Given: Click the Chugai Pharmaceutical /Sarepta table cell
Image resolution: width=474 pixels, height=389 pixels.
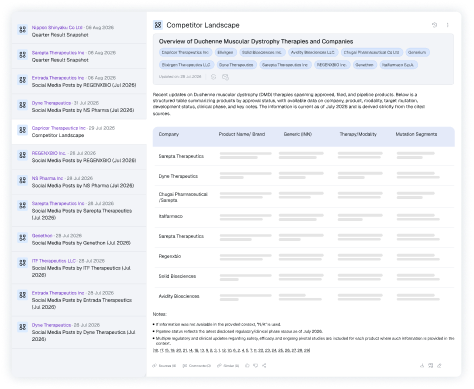Looking at the screenshot, I should click(183, 197).
